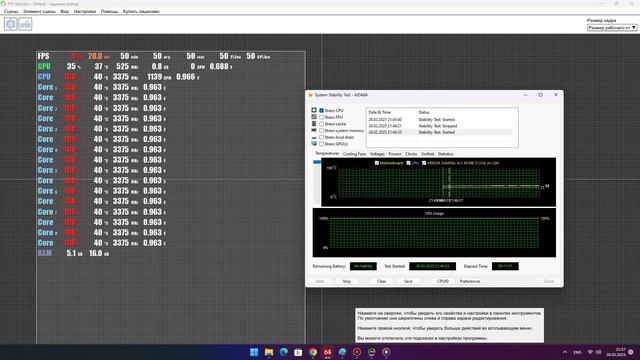Switch to AIDA64 taskbar icon
Image resolution: width=640 pixels, height=360 pixels.
(327, 352)
